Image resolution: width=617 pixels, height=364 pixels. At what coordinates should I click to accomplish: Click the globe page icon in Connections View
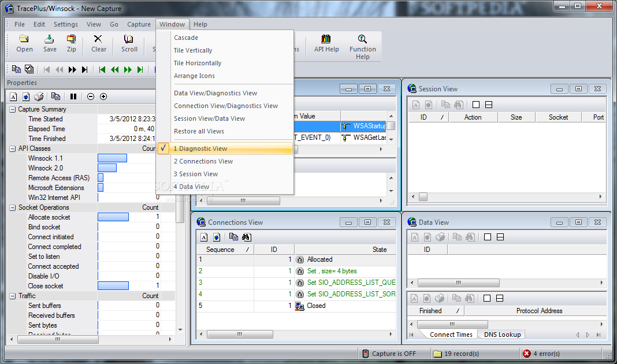tap(217, 237)
